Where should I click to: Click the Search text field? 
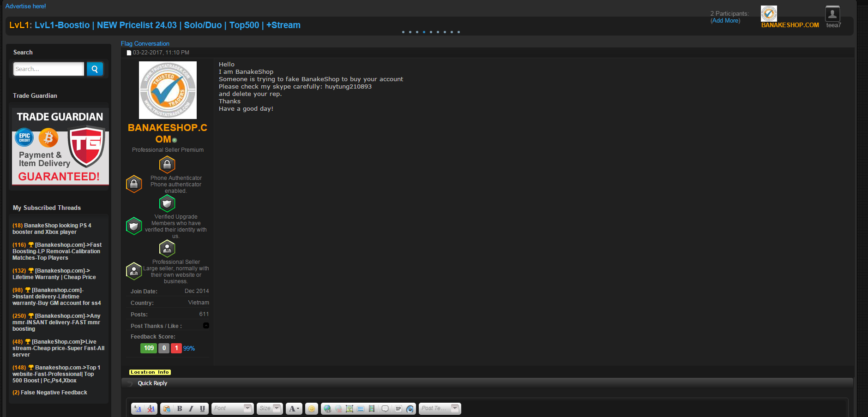click(48, 69)
